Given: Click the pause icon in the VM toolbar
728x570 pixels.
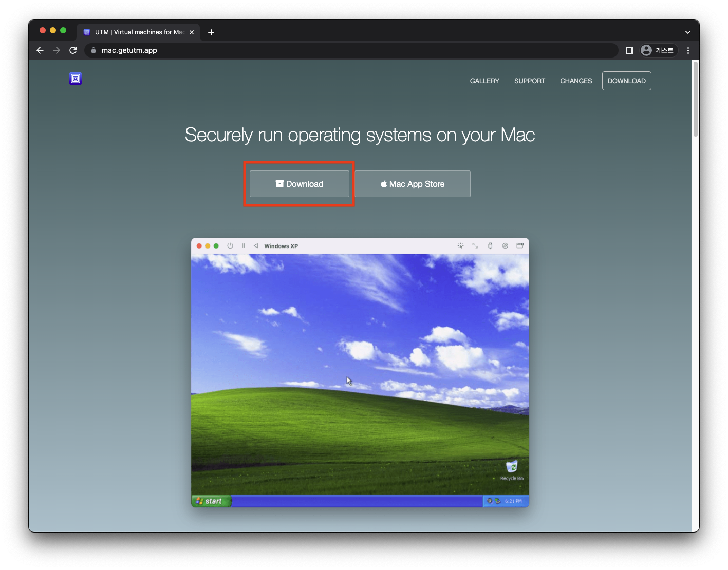Looking at the screenshot, I should click(244, 246).
